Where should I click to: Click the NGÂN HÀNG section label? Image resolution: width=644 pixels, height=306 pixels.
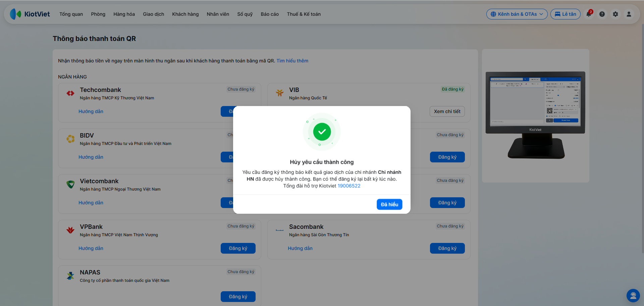tap(72, 77)
